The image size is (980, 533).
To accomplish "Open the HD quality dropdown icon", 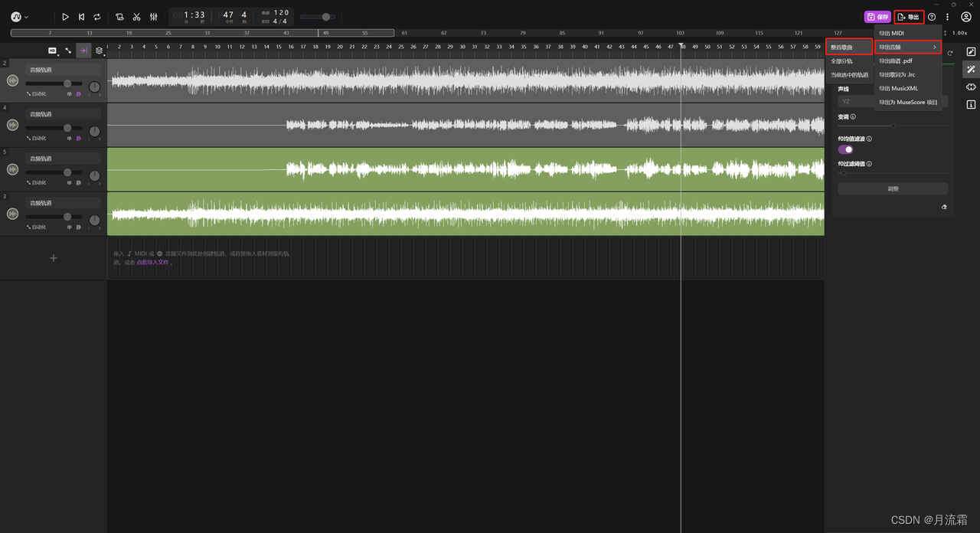I will [53, 51].
